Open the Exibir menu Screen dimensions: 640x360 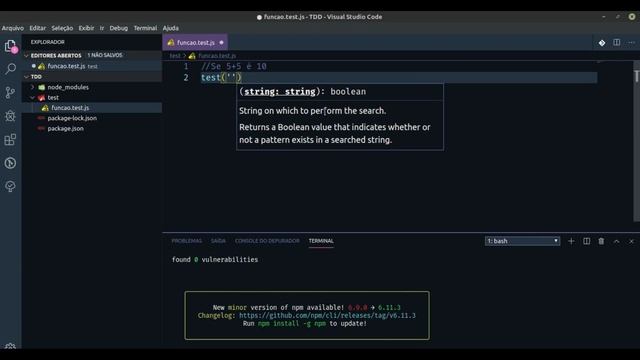pos(86,28)
